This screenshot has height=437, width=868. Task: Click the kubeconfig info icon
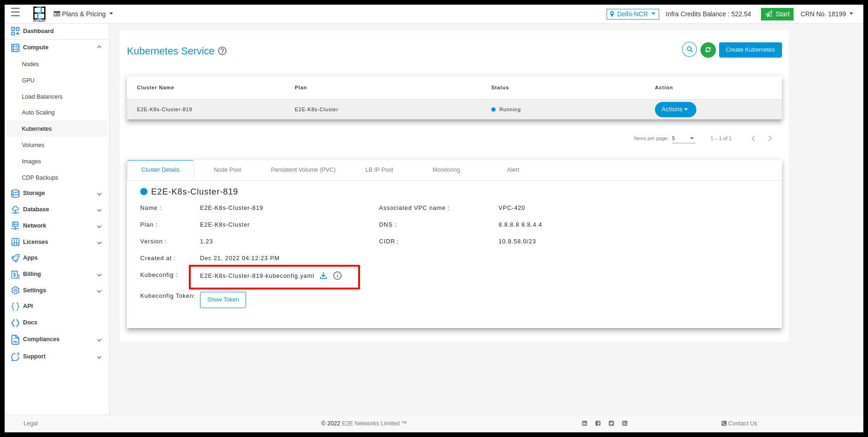pos(338,276)
